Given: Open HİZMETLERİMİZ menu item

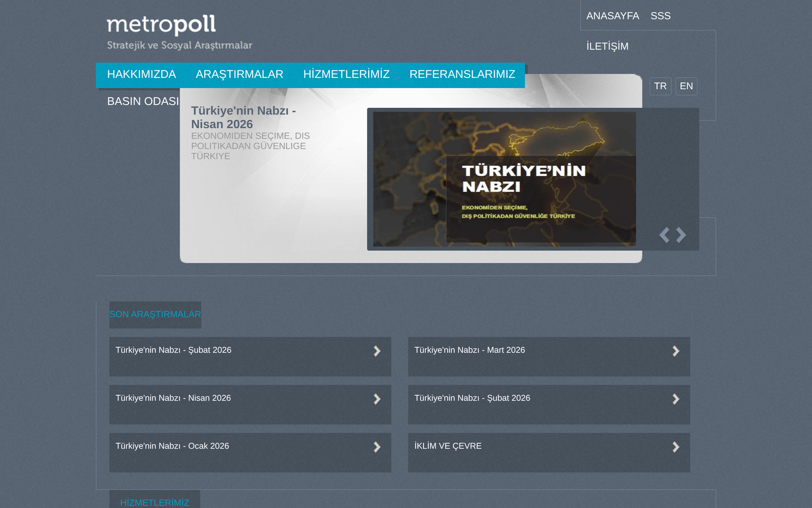Looking at the screenshot, I should [x=346, y=75].
